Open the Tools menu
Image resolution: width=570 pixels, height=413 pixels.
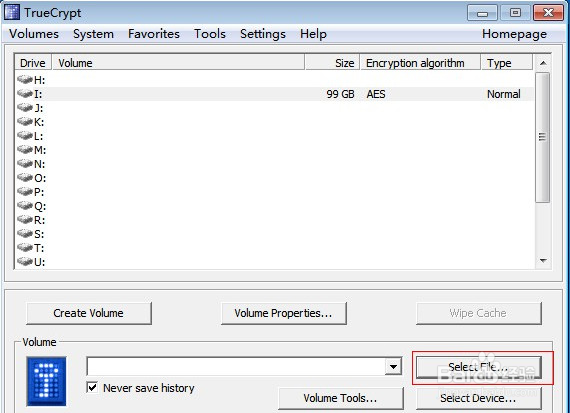tap(210, 34)
